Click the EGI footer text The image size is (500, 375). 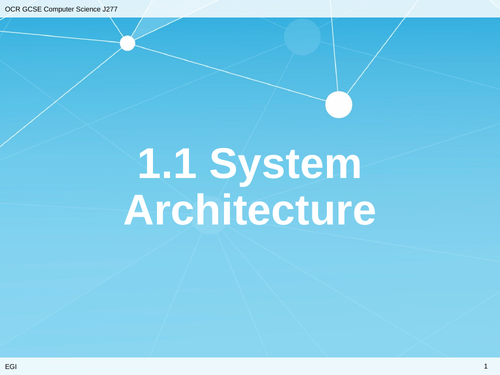tap(11, 367)
